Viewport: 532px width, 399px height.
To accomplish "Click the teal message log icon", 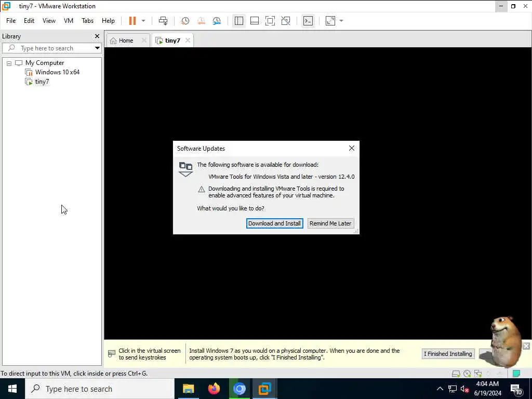I will (516, 374).
